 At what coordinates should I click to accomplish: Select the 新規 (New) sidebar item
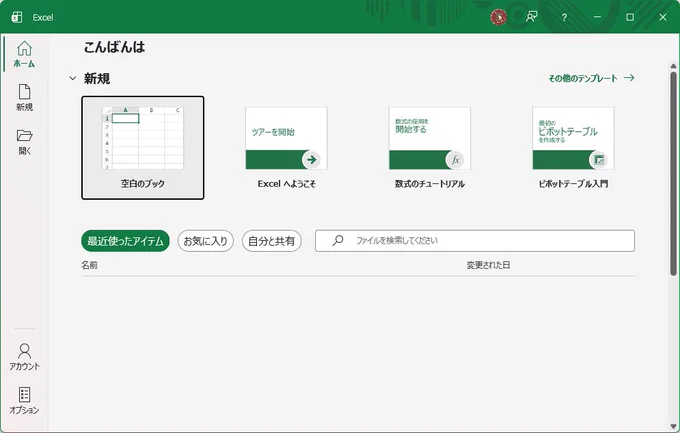(x=24, y=98)
